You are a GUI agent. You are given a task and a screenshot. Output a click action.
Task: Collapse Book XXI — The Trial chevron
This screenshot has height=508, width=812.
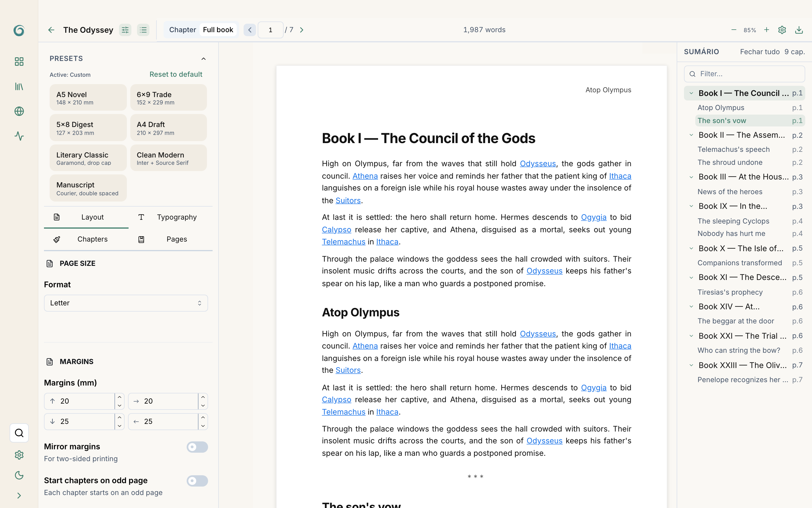[x=691, y=336]
